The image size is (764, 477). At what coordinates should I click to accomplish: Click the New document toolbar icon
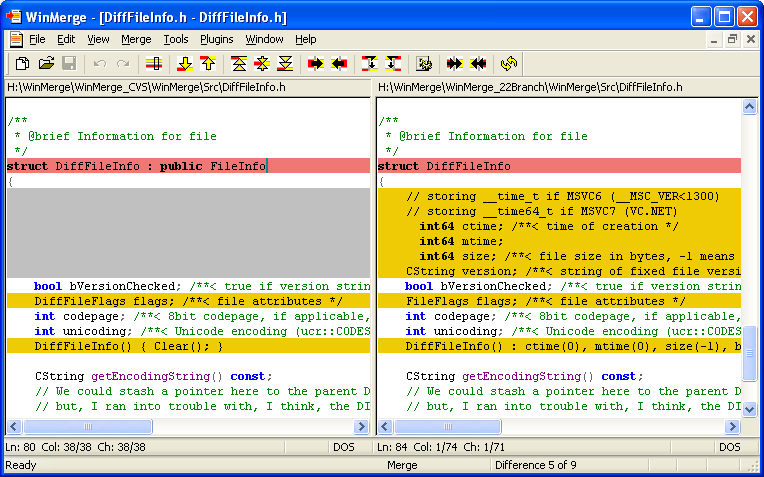pyautogui.click(x=22, y=64)
